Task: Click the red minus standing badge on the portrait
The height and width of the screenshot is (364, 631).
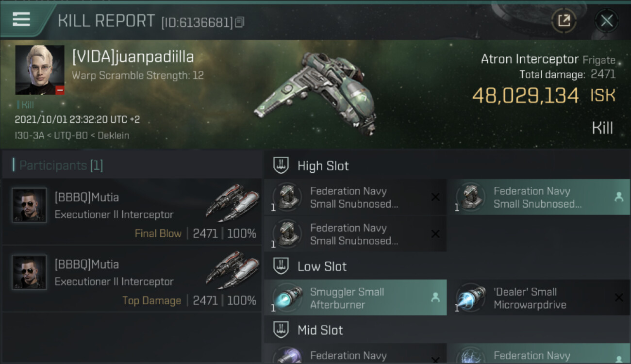Action: 60,90
